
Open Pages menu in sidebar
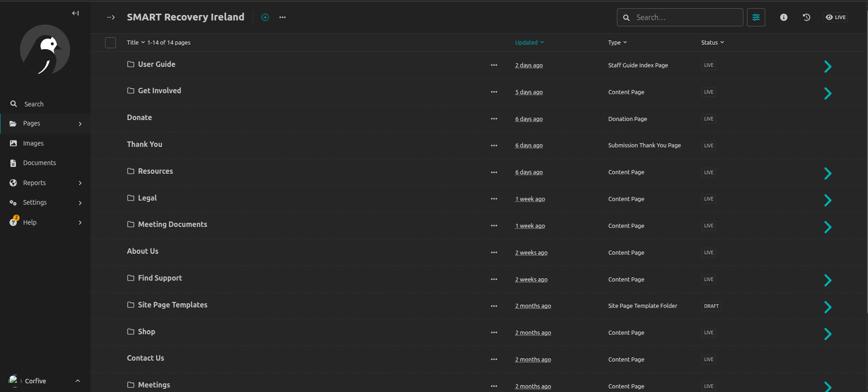tap(45, 123)
